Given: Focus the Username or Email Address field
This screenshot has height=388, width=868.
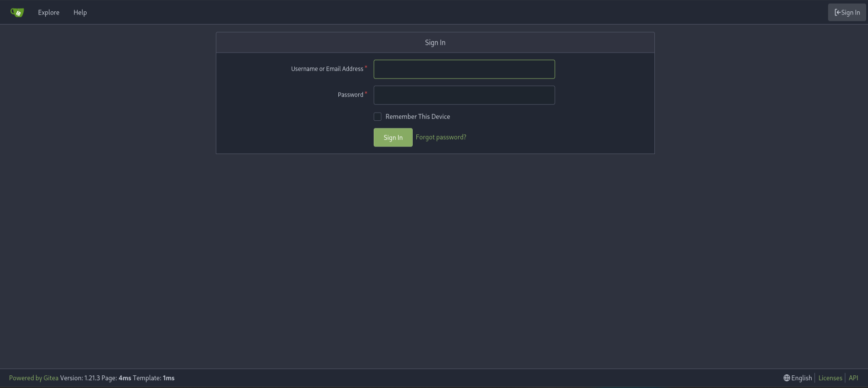Looking at the screenshot, I should 464,69.
